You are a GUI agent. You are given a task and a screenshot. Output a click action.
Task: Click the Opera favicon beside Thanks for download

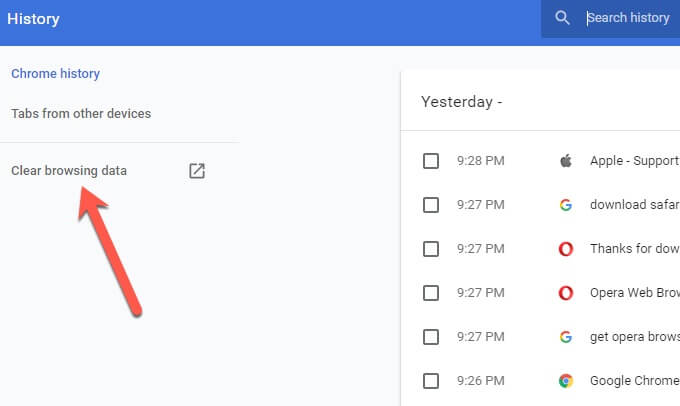(566, 249)
